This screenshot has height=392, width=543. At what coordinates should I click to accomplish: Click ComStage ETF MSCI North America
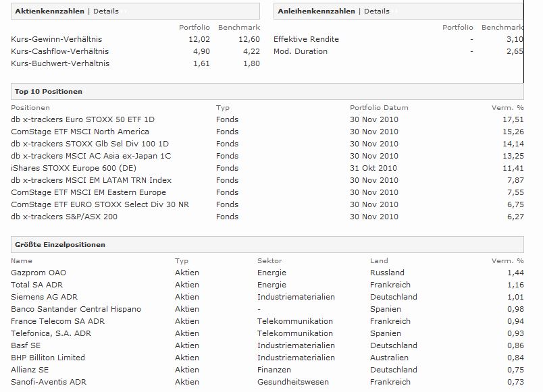tap(80, 132)
